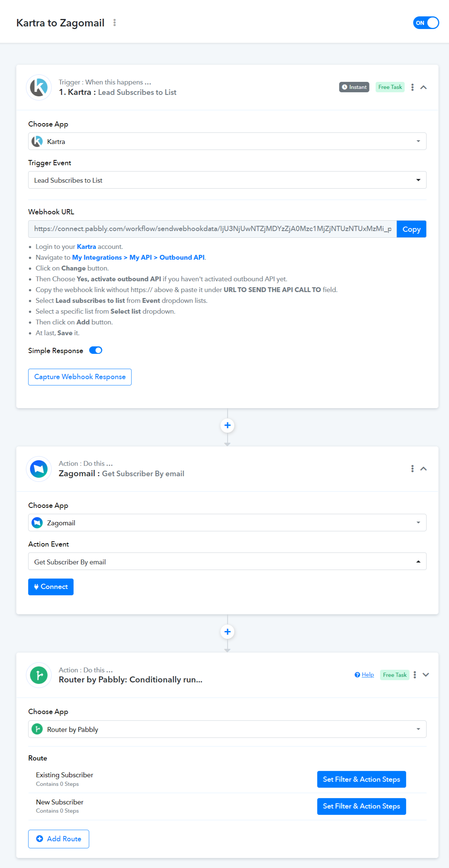The width and height of the screenshot is (449, 868).
Task: Open the three-dot menu of Router step
Action: [x=414, y=675]
